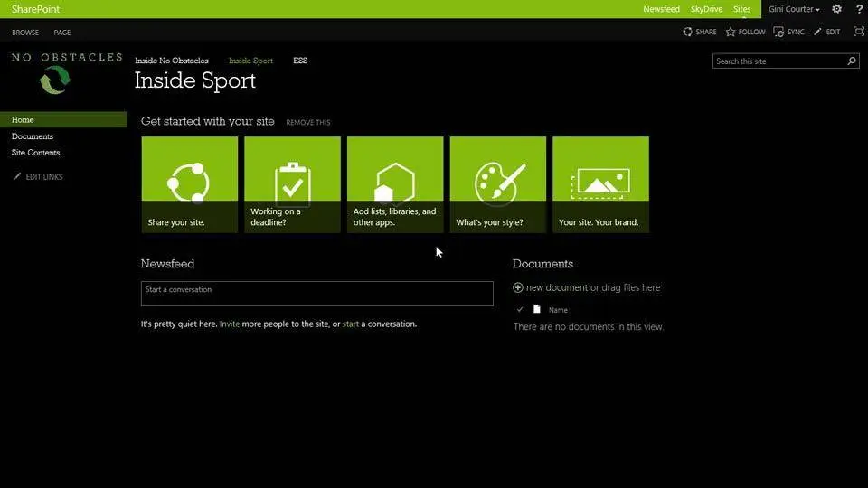
Task: Select Inside Sport top navigation link
Action: pos(250,61)
